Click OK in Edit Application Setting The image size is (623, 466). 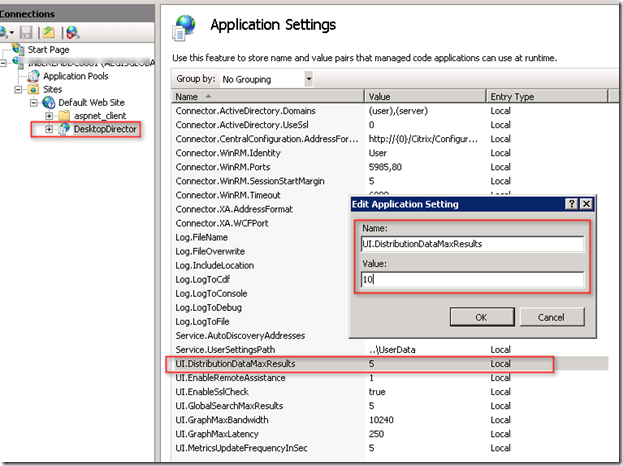click(480, 317)
